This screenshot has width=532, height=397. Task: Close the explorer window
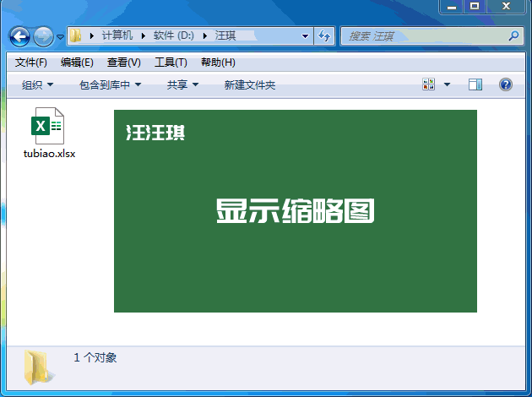pyautogui.click(x=506, y=7)
